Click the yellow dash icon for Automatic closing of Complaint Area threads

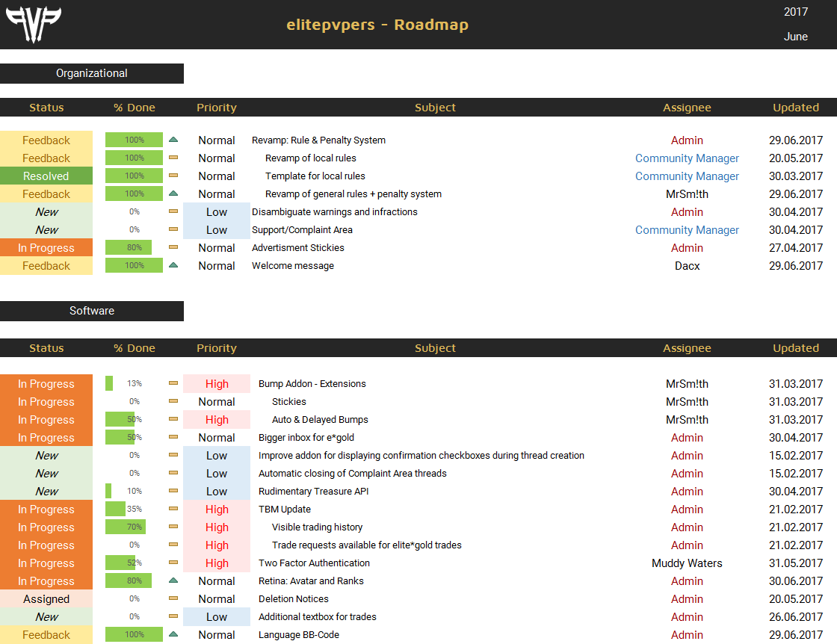click(x=173, y=473)
